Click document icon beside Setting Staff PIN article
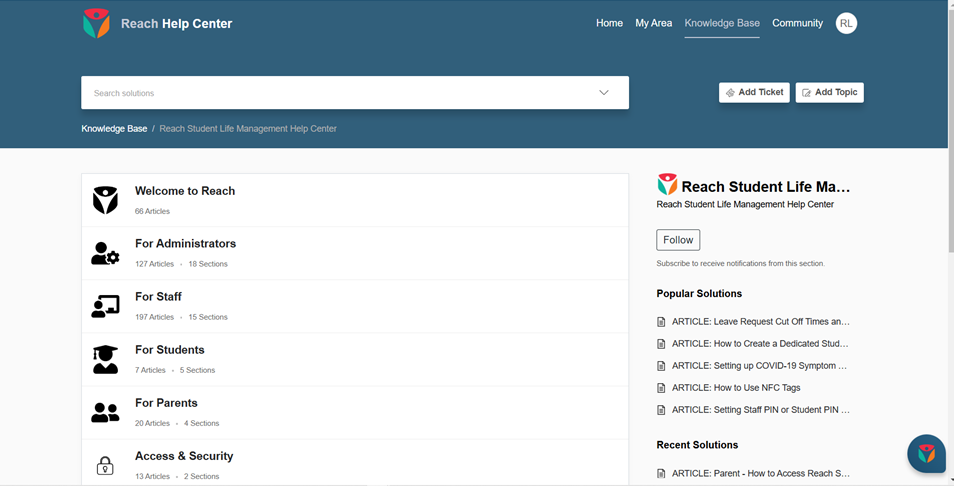This screenshot has height=486, width=954. [661, 410]
